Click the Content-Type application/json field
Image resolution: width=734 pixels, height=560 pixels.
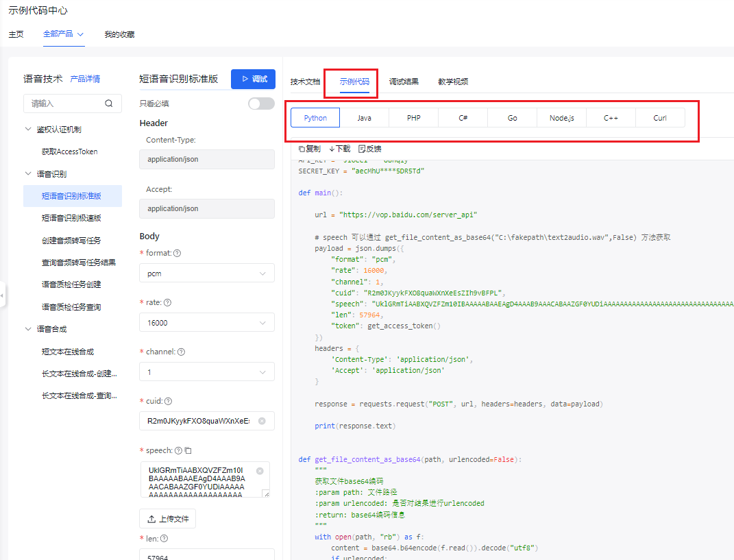coord(207,159)
